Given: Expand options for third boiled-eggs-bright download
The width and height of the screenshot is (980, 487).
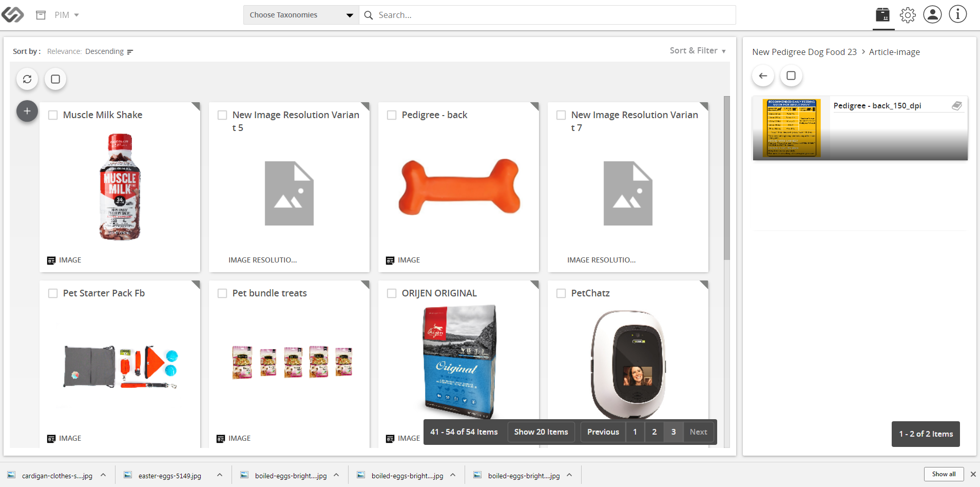Looking at the screenshot, I should [x=569, y=475].
